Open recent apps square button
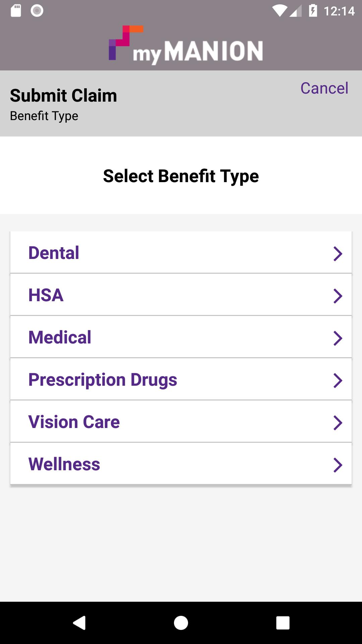The height and width of the screenshot is (644, 362). 283,623
